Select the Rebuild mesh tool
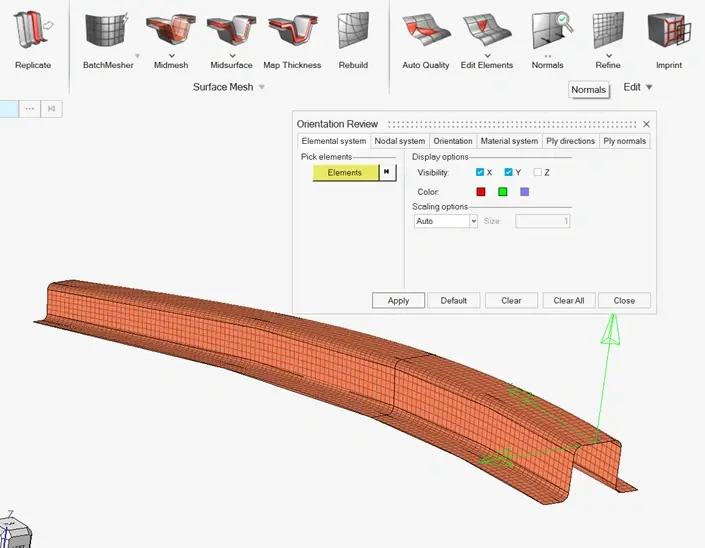Viewport: 705px width, 548px height. (x=353, y=32)
